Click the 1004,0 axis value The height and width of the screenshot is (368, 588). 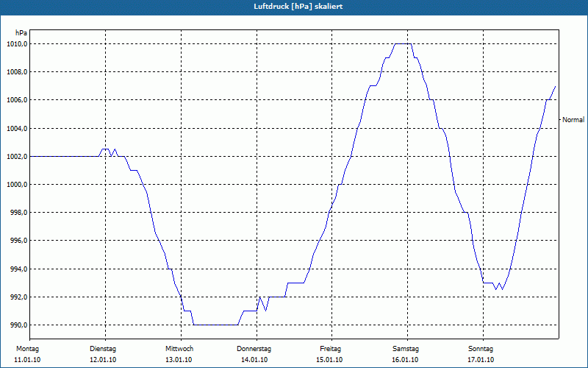point(17,128)
